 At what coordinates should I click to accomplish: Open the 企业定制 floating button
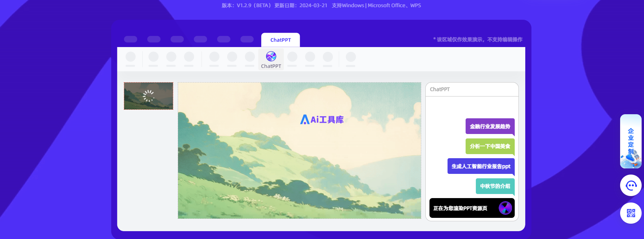631,141
